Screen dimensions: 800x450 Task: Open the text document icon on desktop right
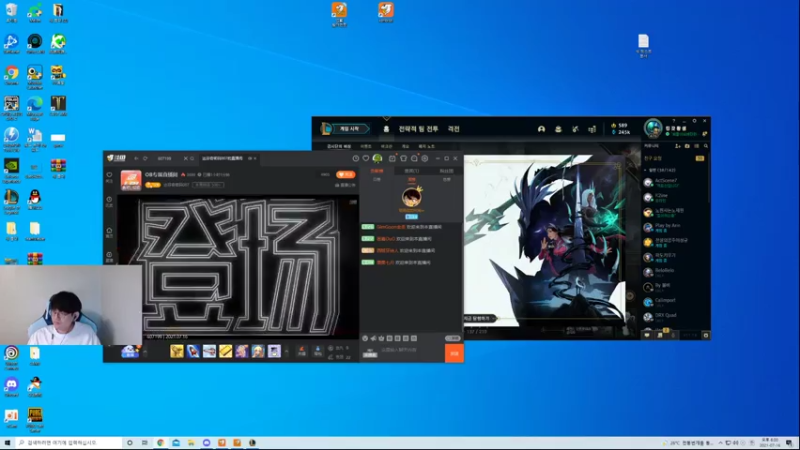pyautogui.click(x=643, y=45)
